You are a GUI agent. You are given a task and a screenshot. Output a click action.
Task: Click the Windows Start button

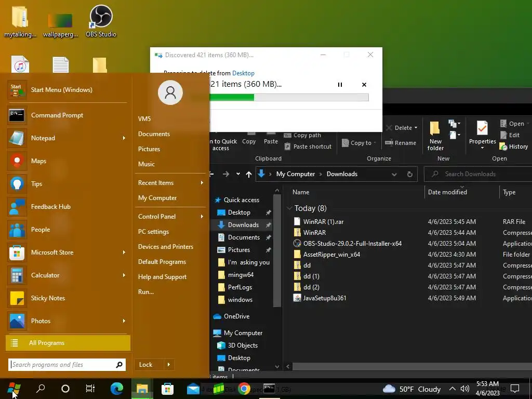(14, 389)
